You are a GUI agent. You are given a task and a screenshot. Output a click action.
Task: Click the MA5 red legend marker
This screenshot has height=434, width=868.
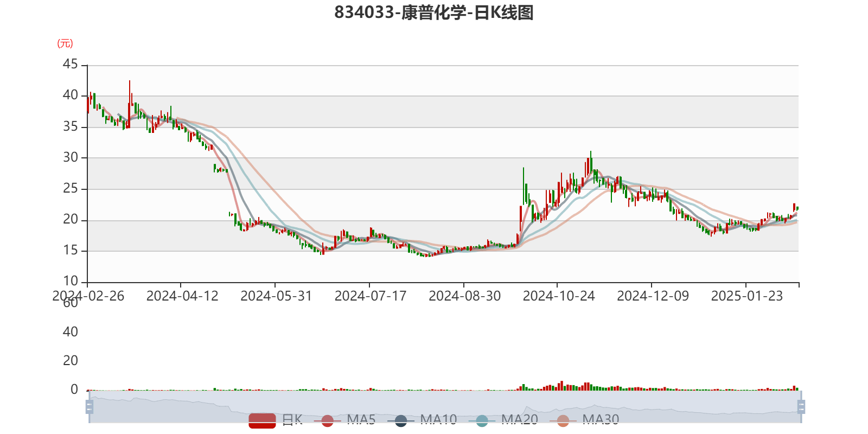327,420
